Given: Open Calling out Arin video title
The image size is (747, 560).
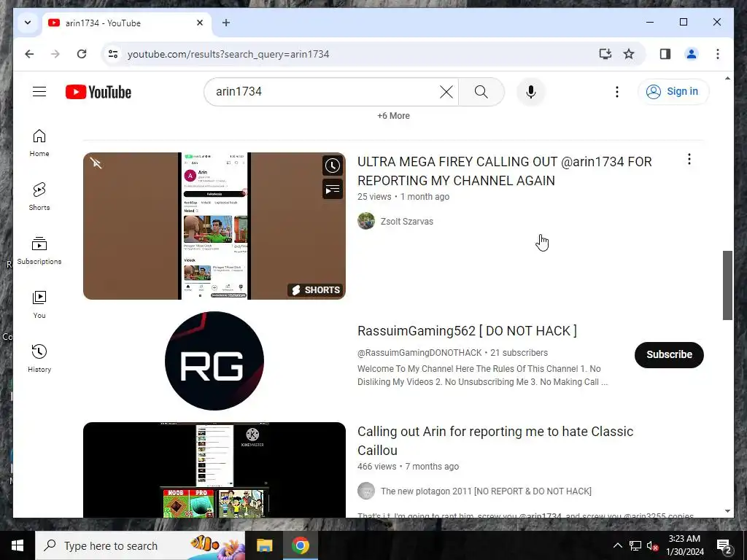Looking at the screenshot, I should [495, 440].
